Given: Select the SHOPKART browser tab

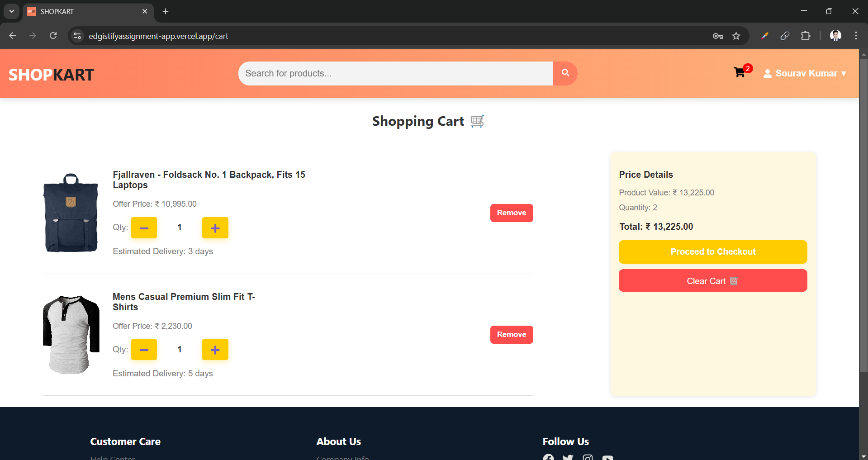Looking at the screenshot, I should [x=88, y=11].
